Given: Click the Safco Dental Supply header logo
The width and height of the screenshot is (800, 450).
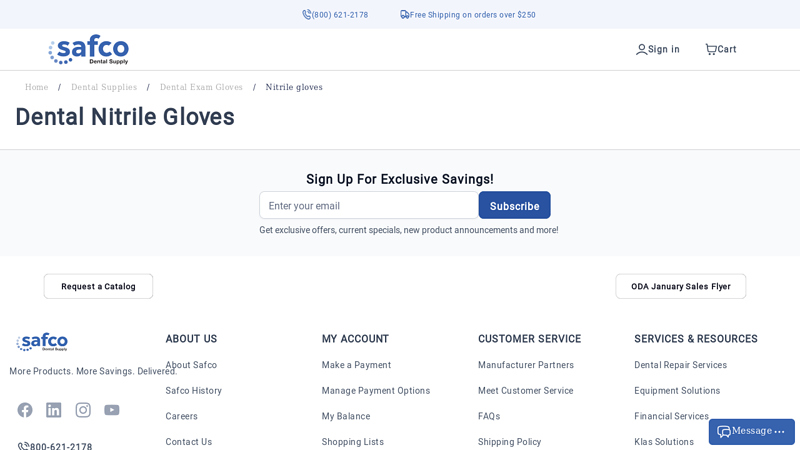Looking at the screenshot, I should coord(89,49).
